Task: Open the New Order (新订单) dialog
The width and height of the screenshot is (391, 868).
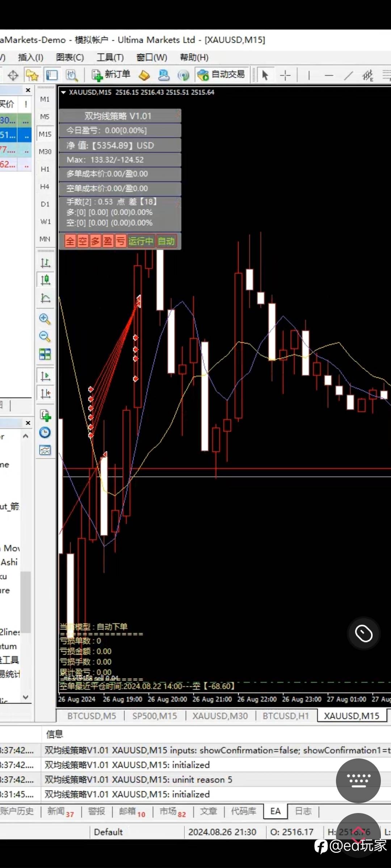Action: click(x=111, y=75)
